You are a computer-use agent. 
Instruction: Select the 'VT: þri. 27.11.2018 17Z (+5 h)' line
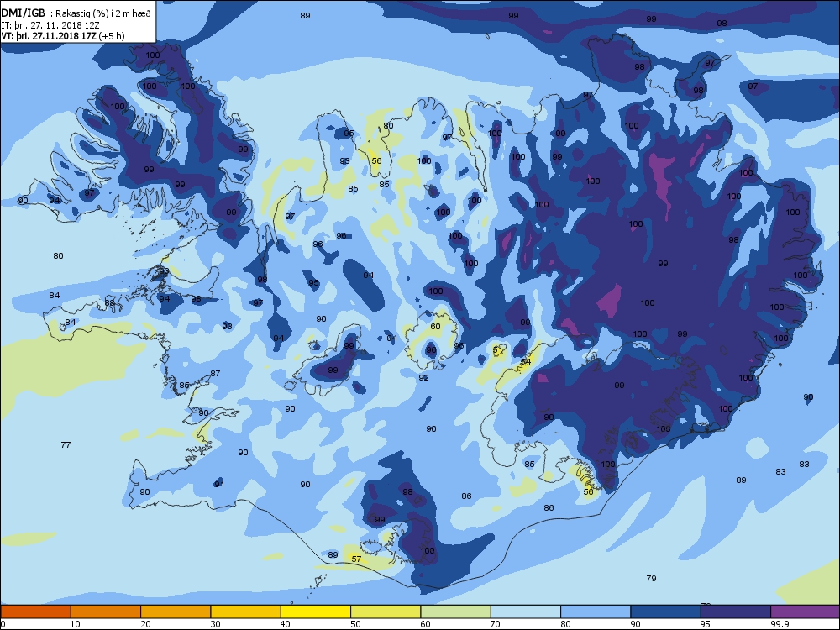63,36
